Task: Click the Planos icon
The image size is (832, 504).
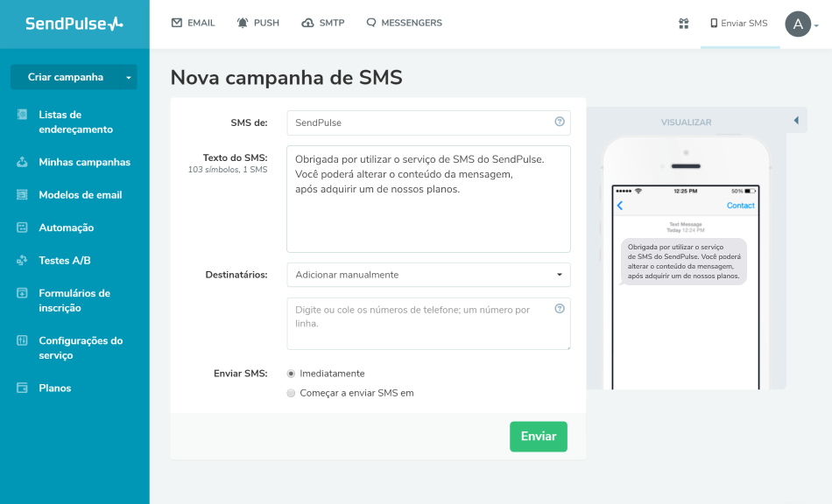Action: coord(22,388)
